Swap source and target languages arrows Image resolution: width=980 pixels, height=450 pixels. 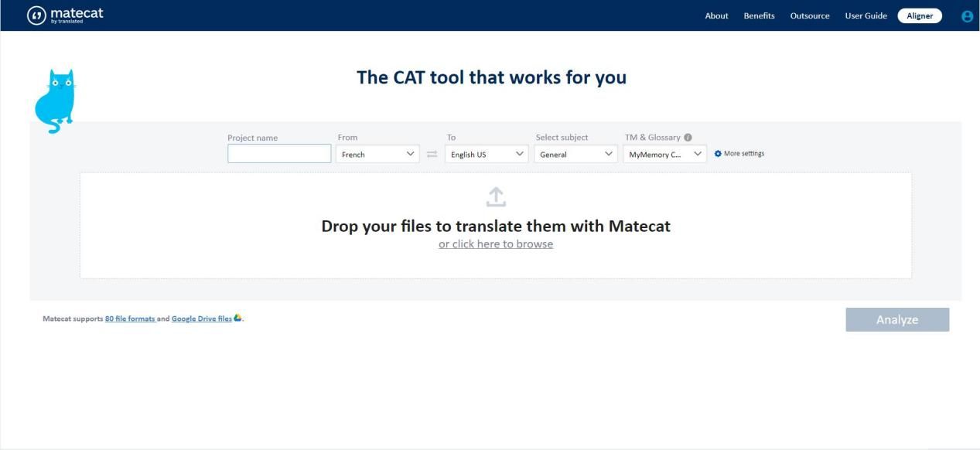[x=432, y=155]
